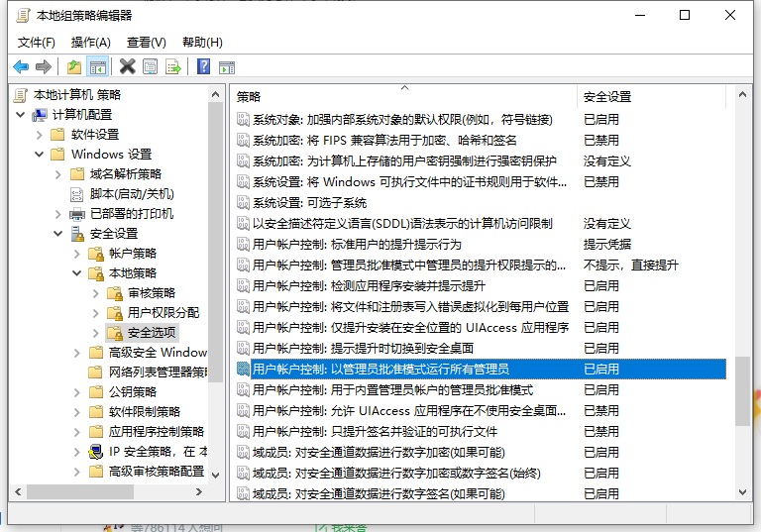The image size is (761, 532).
Task: Expand the 域名解析策略 node
Action: pyautogui.click(x=58, y=174)
